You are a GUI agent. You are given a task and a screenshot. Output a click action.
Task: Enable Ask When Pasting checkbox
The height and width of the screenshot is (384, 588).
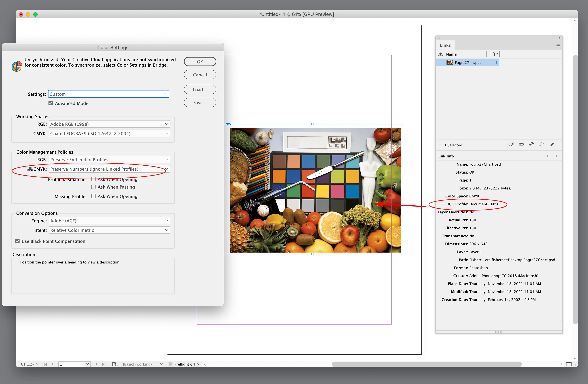(x=93, y=187)
